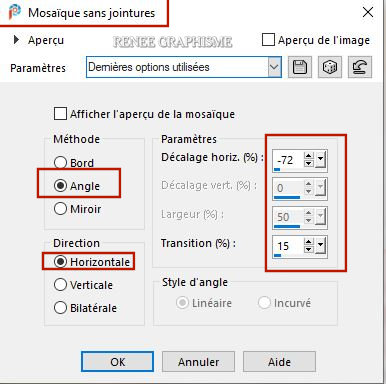This screenshot has height=384, width=386.
Task: Click the save preset floppy disk icon
Action: pos(300,67)
